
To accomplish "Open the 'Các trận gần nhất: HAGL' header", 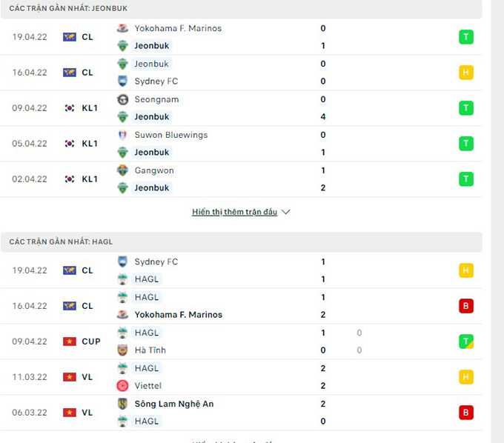I will coord(62,242).
